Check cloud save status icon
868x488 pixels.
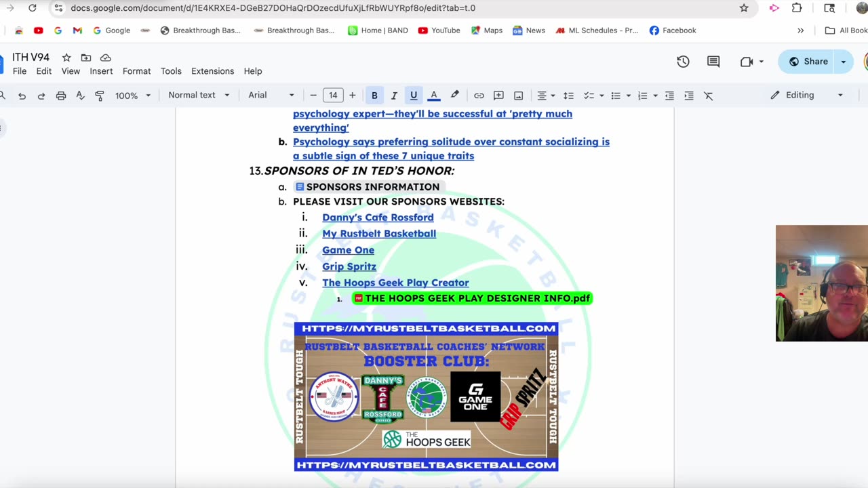(x=106, y=58)
